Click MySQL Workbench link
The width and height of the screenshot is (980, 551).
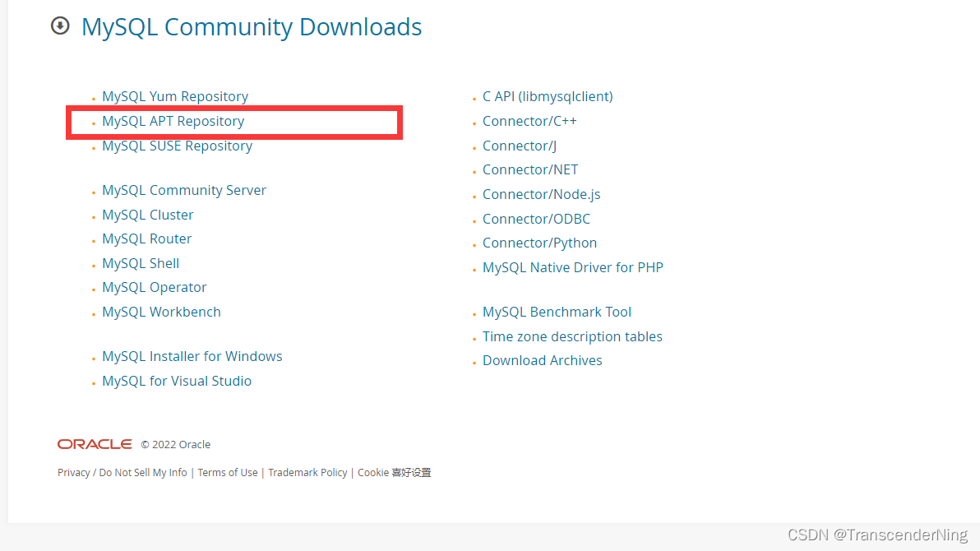click(161, 312)
